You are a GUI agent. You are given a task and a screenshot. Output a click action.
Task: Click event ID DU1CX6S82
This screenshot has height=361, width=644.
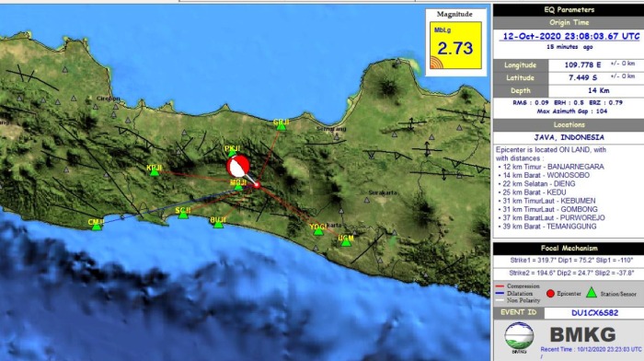pyautogui.click(x=594, y=313)
